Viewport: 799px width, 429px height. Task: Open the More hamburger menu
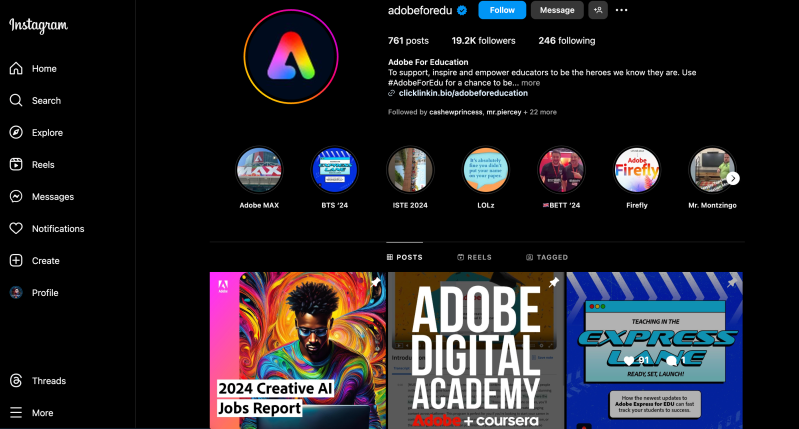[x=16, y=413]
